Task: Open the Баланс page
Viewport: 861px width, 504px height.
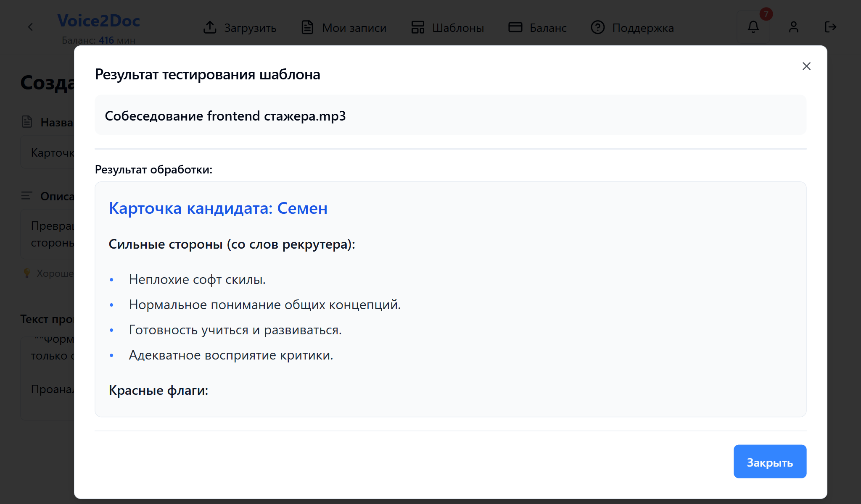Action: pyautogui.click(x=537, y=28)
